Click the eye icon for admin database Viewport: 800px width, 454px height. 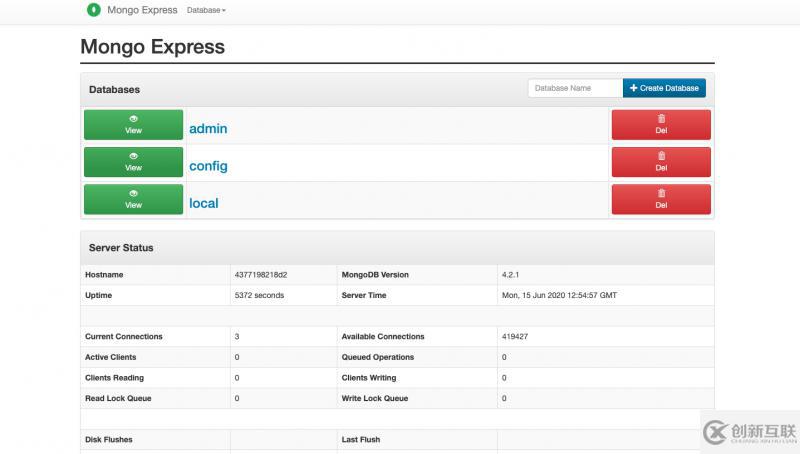click(x=133, y=119)
